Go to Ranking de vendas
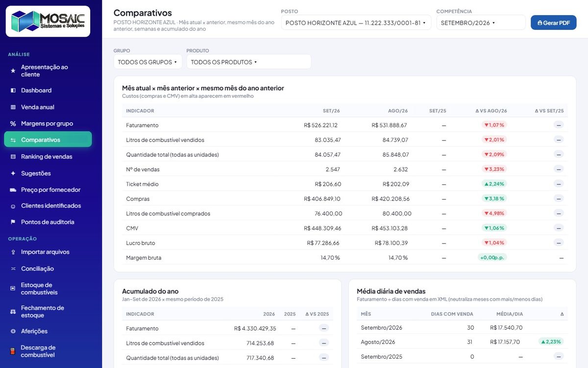 pyautogui.click(x=48, y=157)
